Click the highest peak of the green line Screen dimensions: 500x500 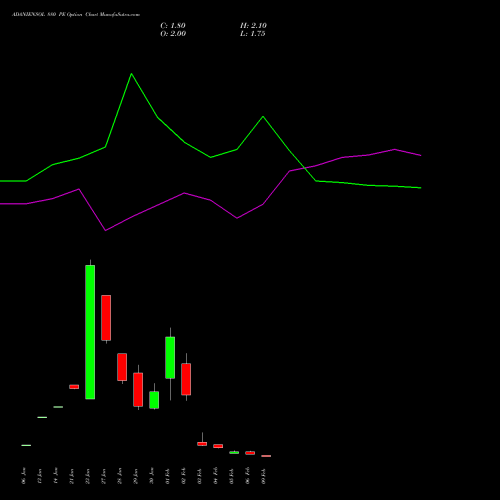(131, 74)
